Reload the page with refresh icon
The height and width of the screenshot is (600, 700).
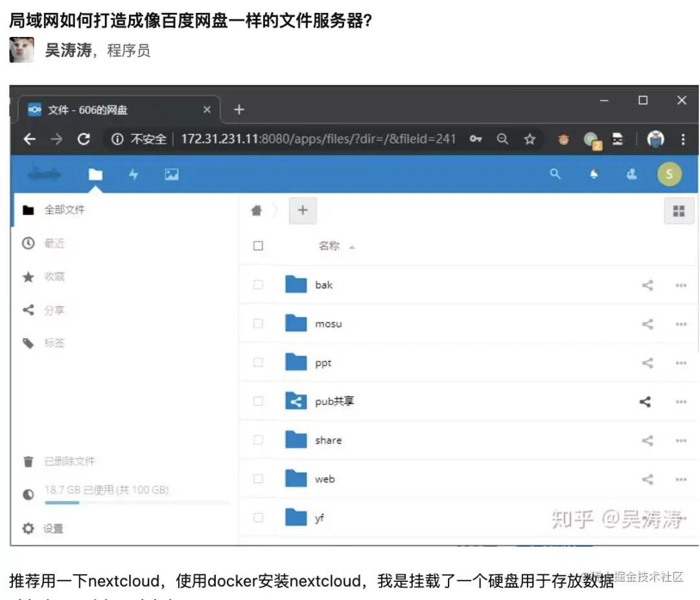[x=84, y=139]
